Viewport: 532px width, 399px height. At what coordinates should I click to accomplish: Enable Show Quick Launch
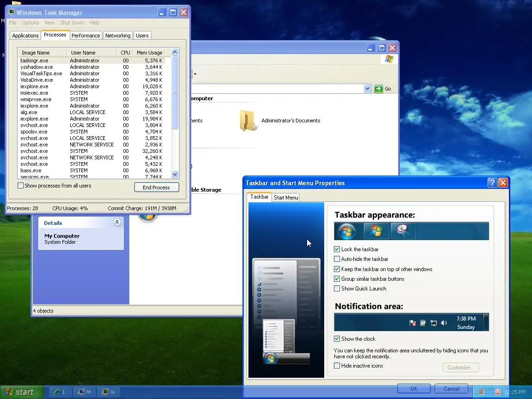337,288
